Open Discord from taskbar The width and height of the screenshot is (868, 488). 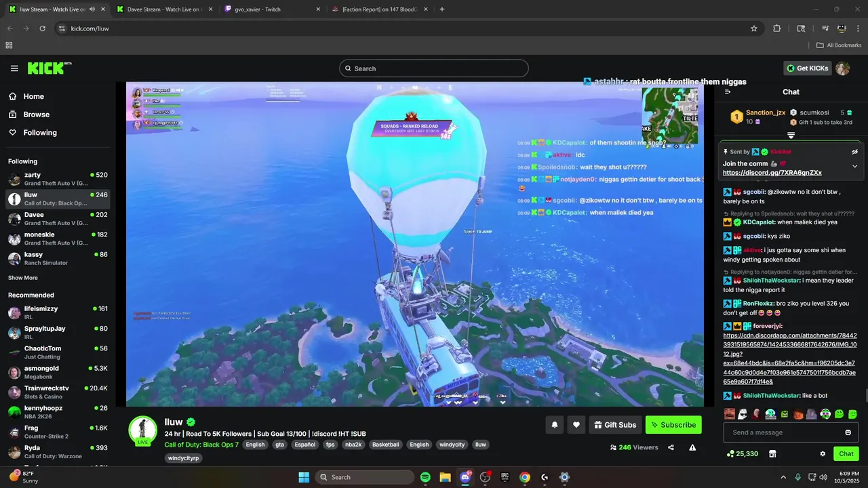click(465, 477)
